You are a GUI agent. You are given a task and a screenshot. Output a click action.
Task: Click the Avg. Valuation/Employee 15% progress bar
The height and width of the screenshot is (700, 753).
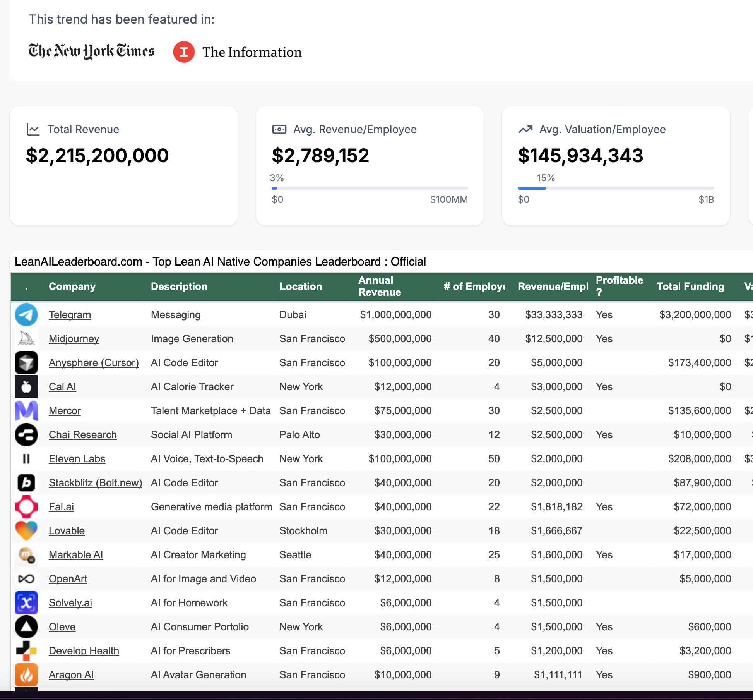[616, 188]
